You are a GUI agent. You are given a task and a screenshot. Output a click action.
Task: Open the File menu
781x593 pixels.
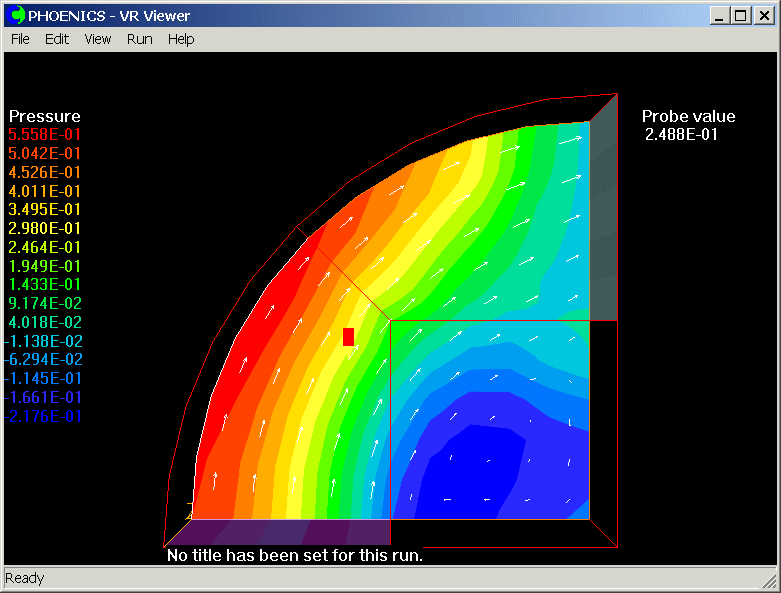coord(20,39)
